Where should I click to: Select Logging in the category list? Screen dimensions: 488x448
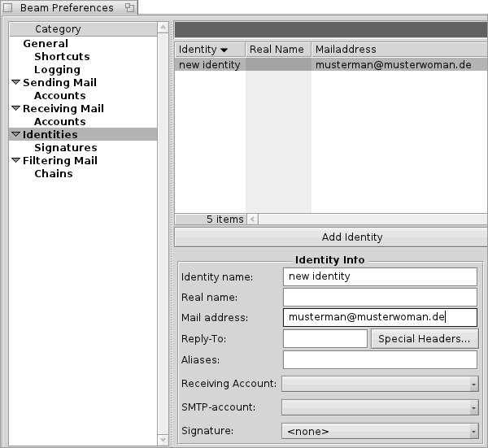point(57,70)
